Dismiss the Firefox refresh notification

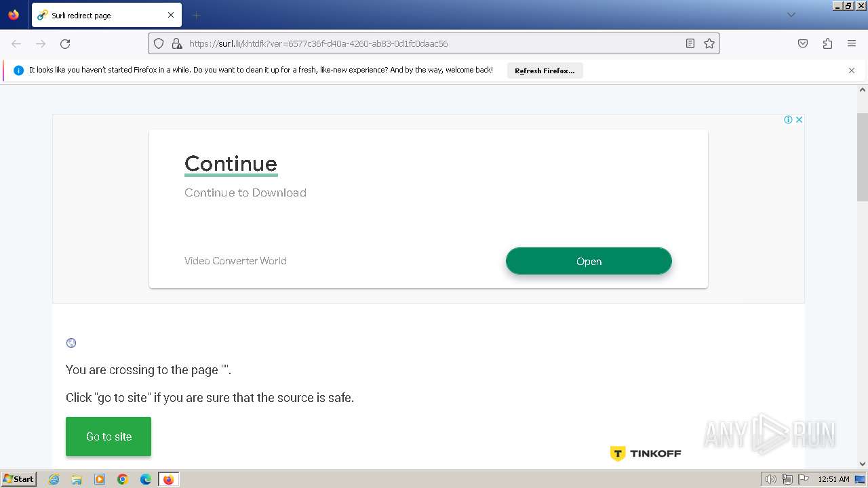coord(852,70)
